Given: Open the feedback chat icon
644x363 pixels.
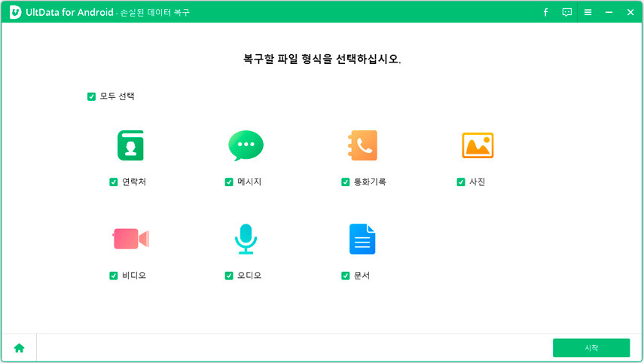Looking at the screenshot, I should pyautogui.click(x=566, y=12).
